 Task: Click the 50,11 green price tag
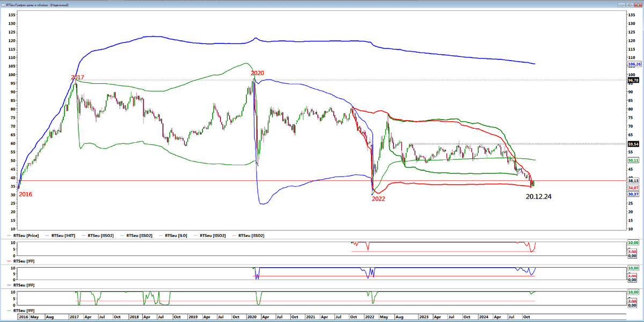[x=633, y=160]
